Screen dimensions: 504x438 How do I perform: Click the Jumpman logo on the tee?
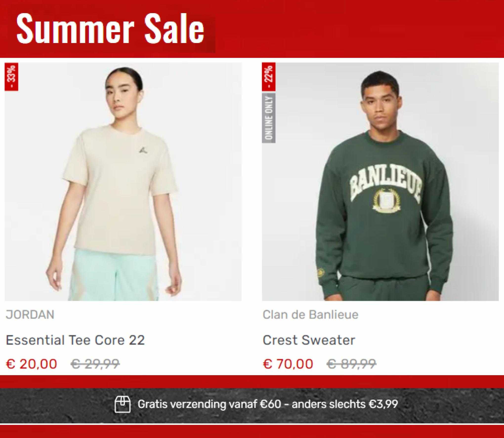pyautogui.click(x=143, y=150)
